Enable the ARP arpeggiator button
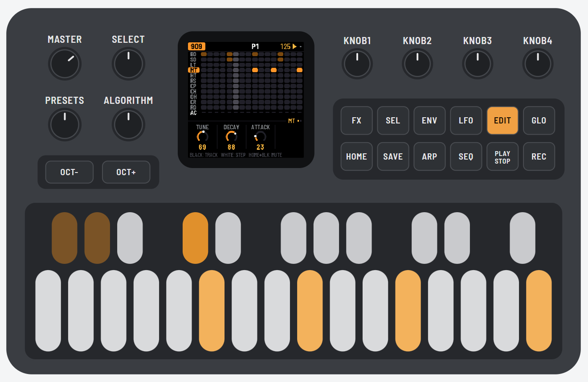588x382 pixels. pos(429,156)
